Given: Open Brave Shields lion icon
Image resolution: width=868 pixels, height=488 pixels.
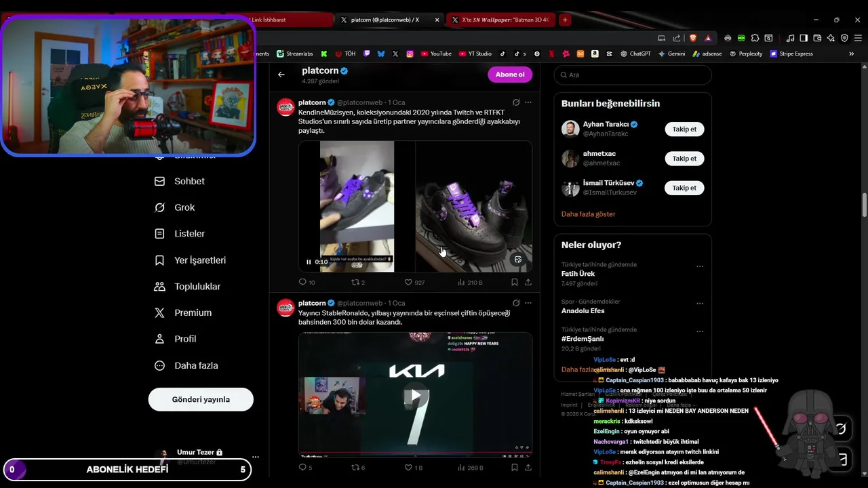Looking at the screenshot, I should pyautogui.click(x=693, y=38).
